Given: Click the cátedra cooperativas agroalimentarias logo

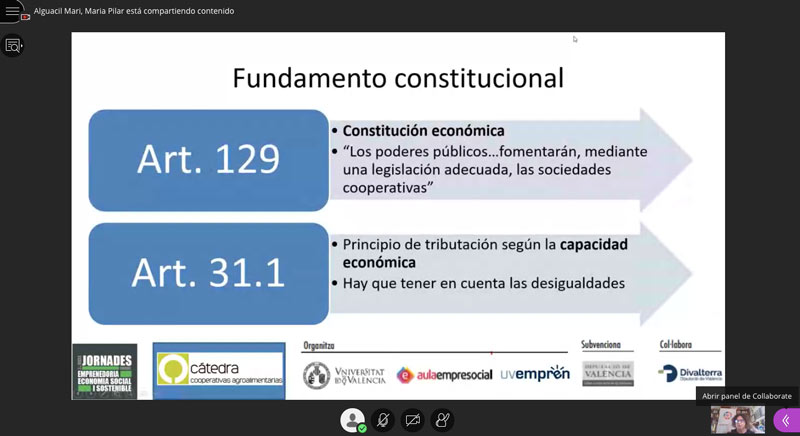Looking at the screenshot, I should [219, 371].
